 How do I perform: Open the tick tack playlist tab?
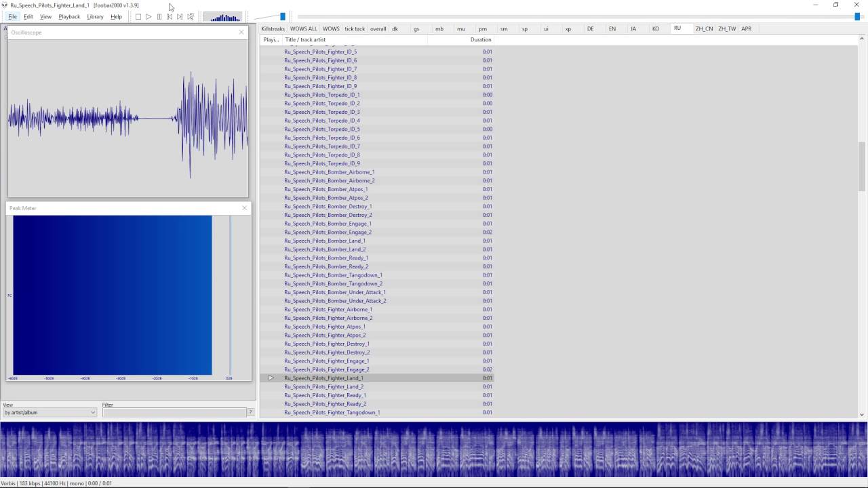click(355, 29)
